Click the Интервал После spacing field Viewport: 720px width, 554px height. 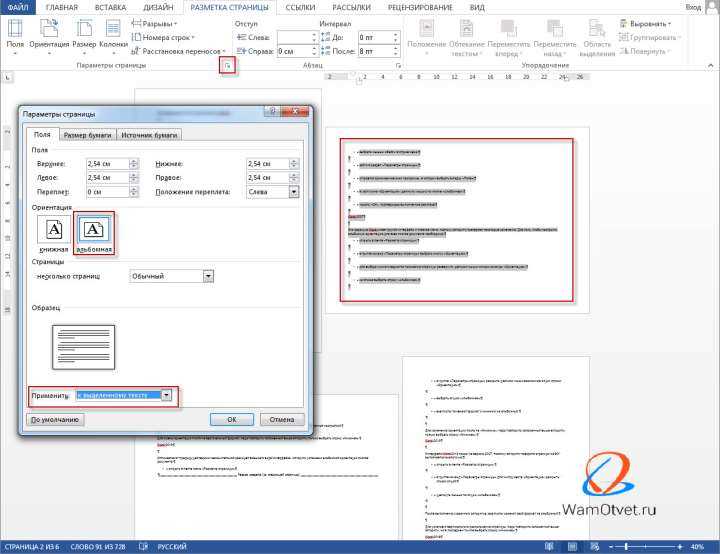click(375, 51)
